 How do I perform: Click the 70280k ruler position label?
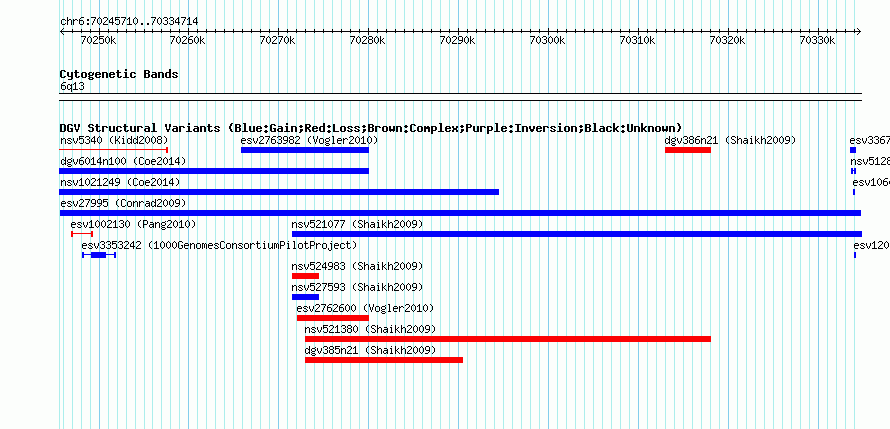(367, 40)
